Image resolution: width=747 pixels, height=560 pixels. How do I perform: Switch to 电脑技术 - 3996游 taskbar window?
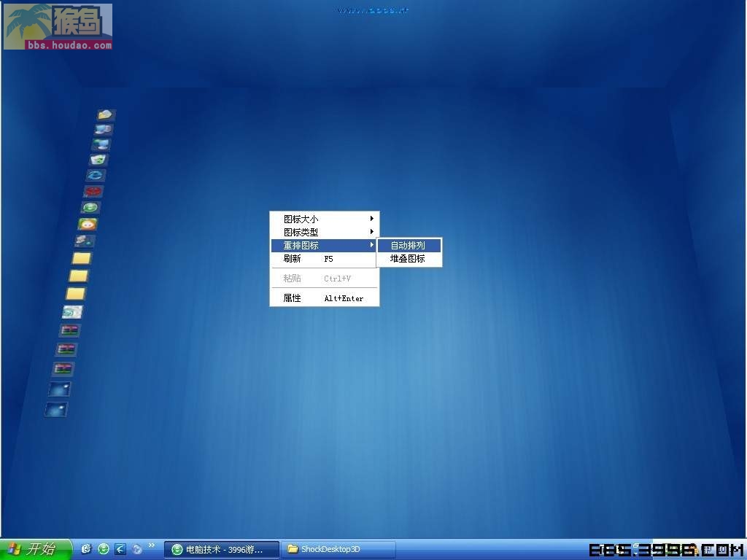(x=222, y=550)
